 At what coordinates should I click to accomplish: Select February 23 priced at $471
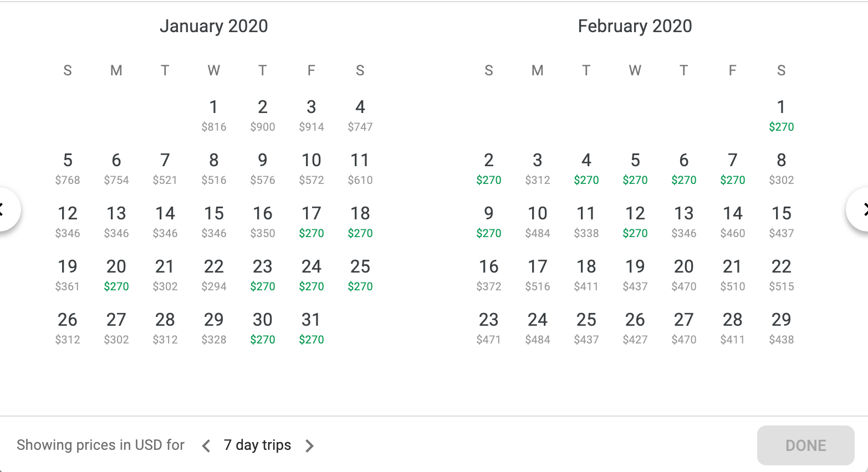tap(488, 327)
